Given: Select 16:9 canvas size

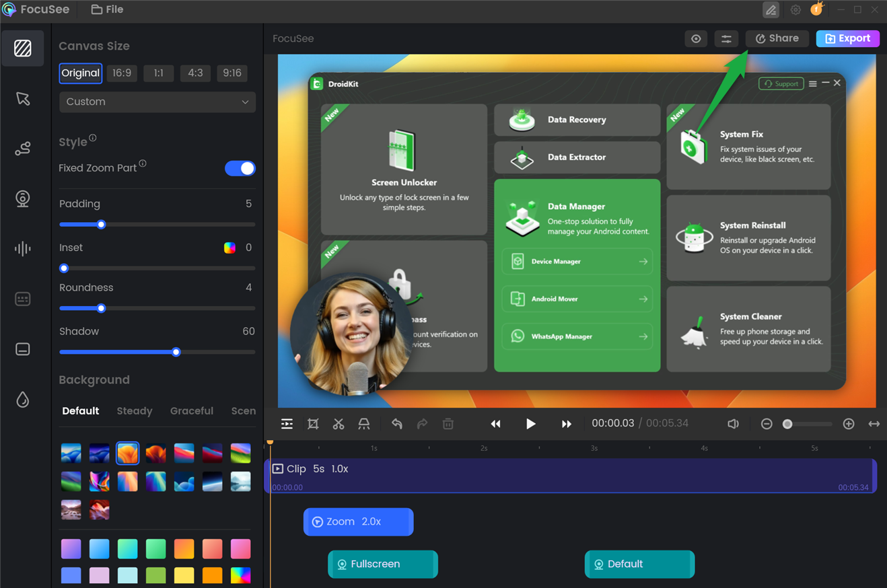Looking at the screenshot, I should (122, 73).
